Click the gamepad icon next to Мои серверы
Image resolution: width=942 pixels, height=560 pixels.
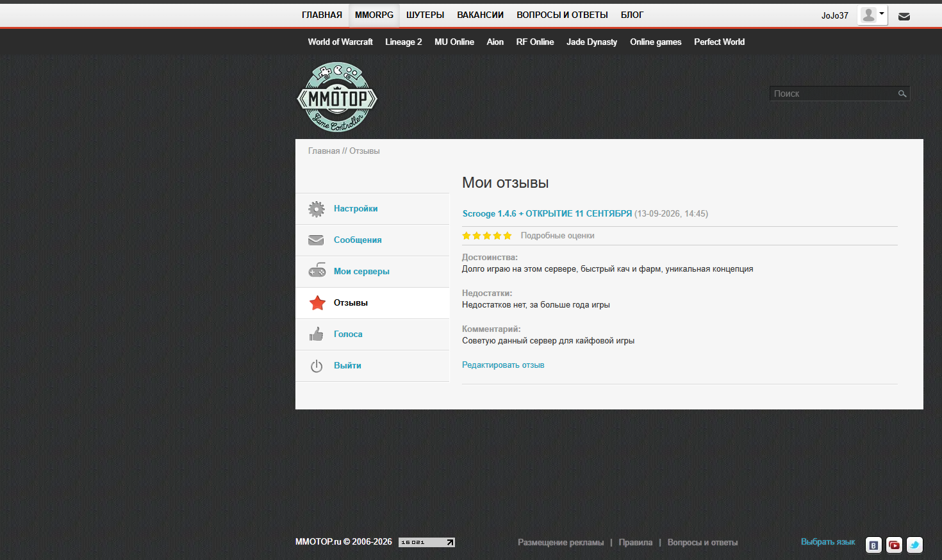tap(317, 270)
